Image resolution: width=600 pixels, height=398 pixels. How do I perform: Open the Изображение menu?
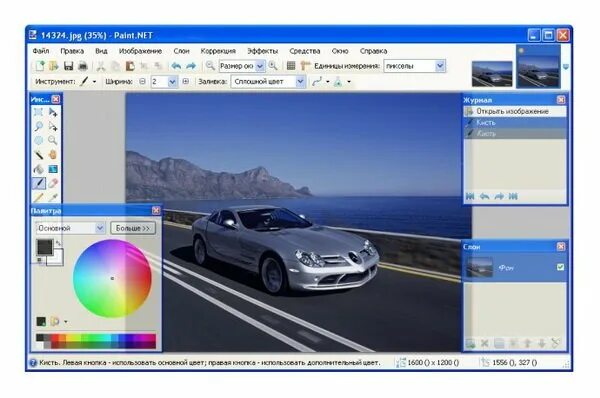(x=140, y=51)
